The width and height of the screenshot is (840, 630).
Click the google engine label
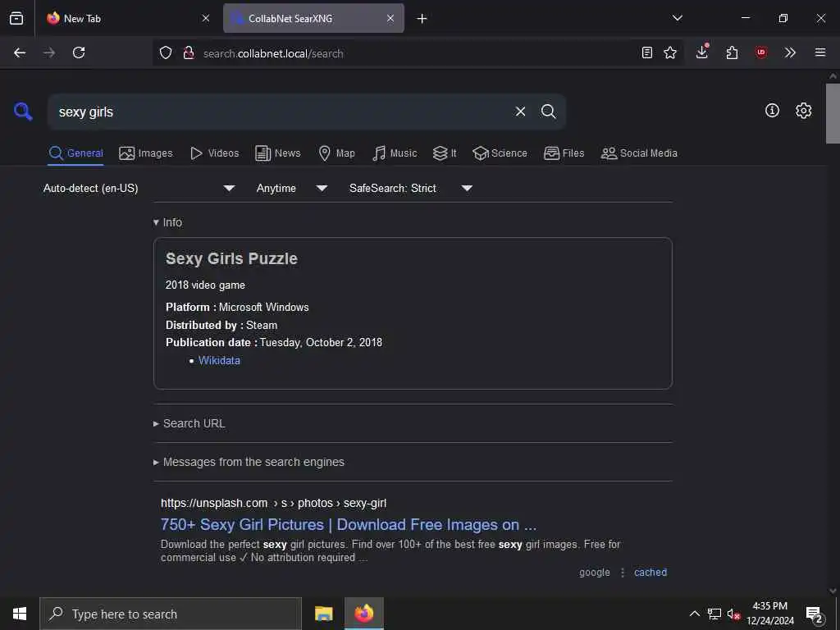[594, 572]
